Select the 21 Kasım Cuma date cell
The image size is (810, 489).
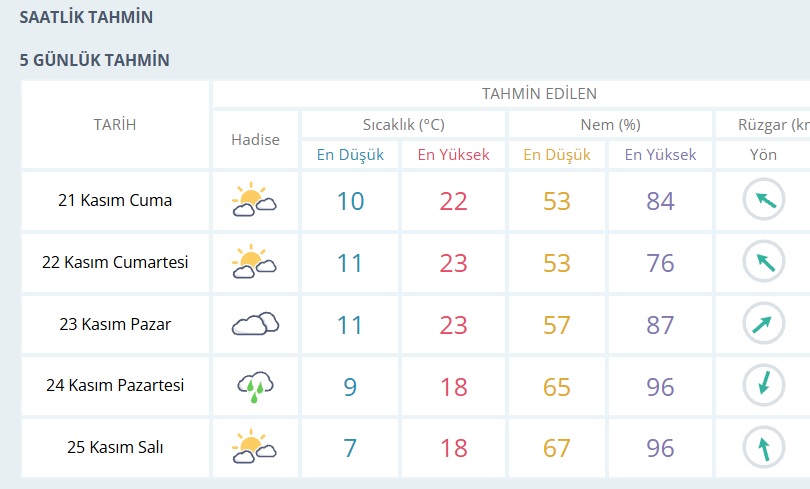coord(115,201)
